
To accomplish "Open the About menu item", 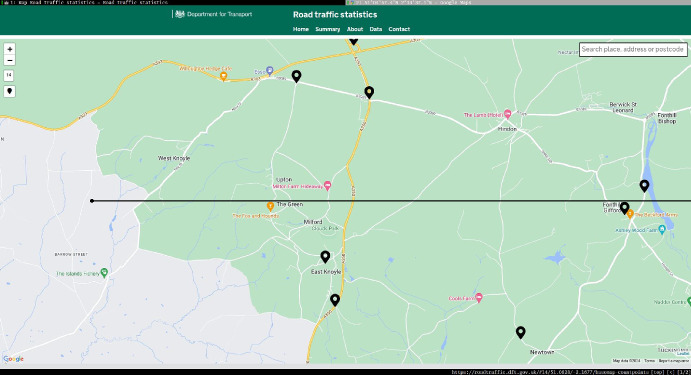I will tap(355, 29).
